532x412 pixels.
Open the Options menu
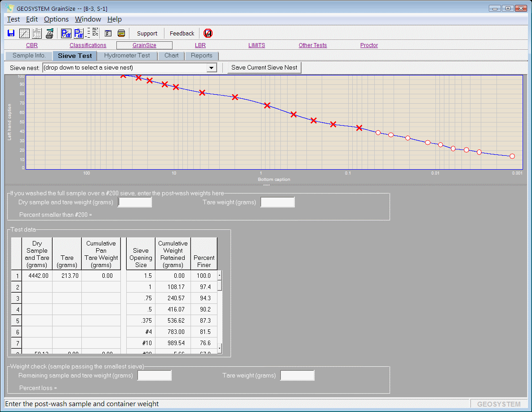(x=56, y=19)
